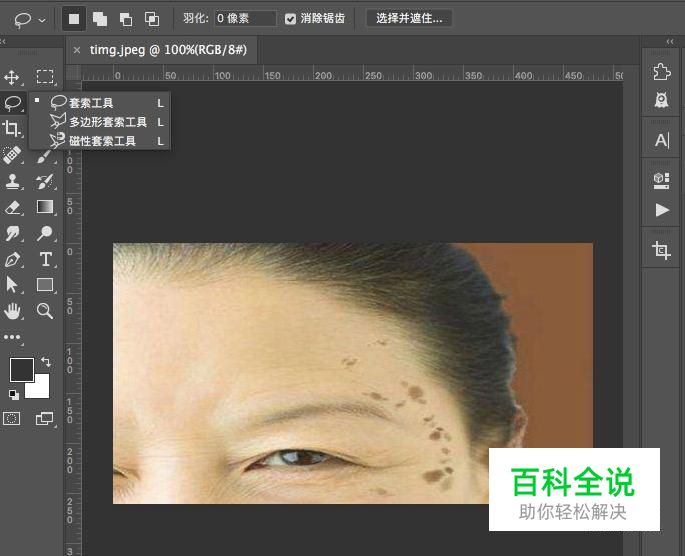The width and height of the screenshot is (685, 556).
Task: Choose the Gradient tool
Action: (45, 207)
